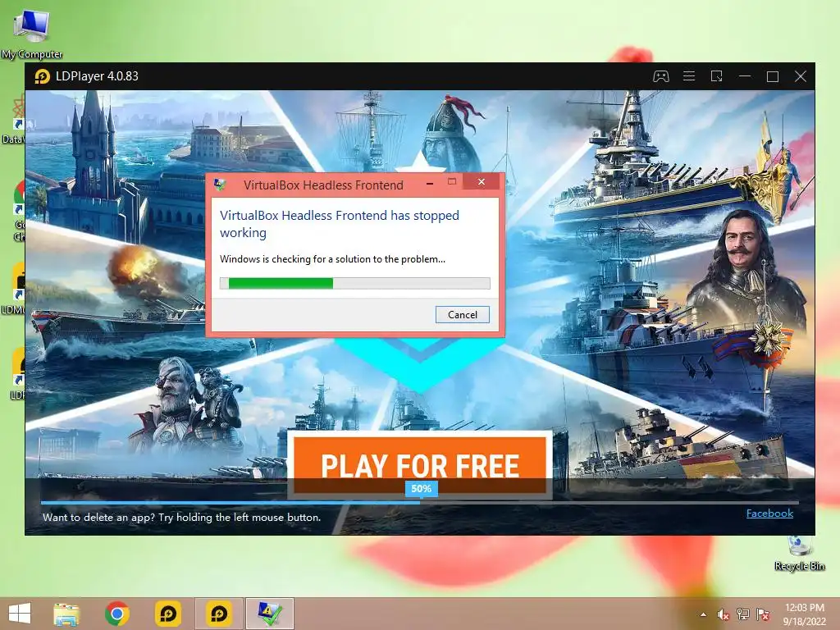Click the VirtualBox dialog title icon

point(220,185)
